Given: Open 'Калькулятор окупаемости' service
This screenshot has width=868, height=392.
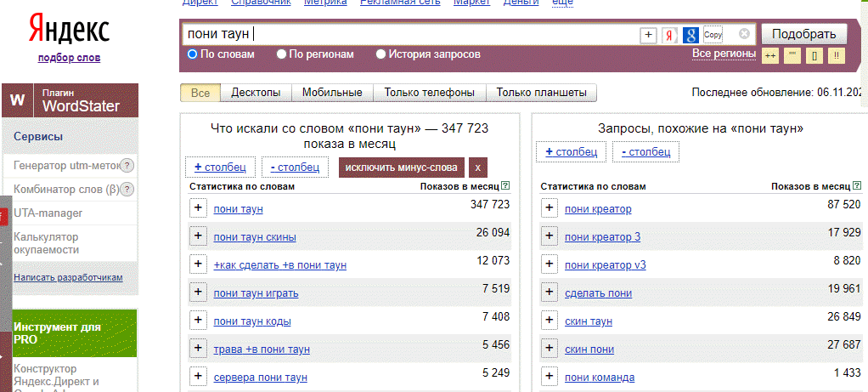Looking at the screenshot, I should click(47, 243).
